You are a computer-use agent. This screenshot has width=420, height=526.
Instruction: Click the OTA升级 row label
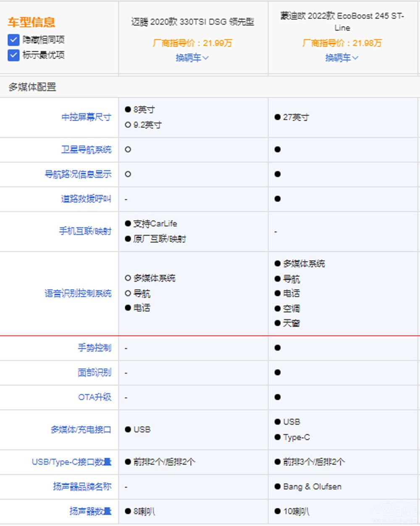94,397
